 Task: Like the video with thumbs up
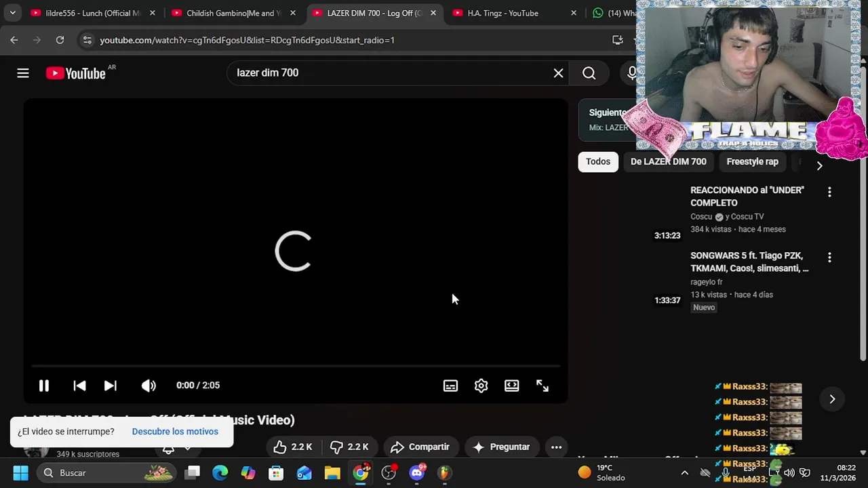click(x=293, y=447)
